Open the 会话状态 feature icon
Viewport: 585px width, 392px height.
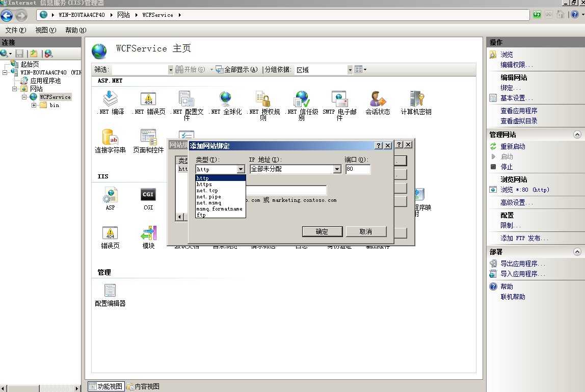click(x=378, y=103)
